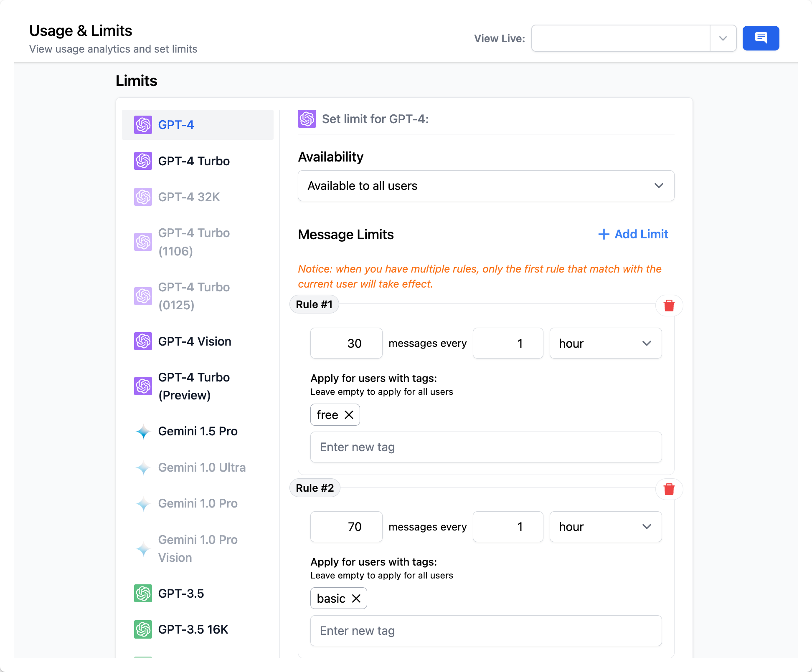Click Rule #2 Enter new tag field
812x672 pixels.
[x=486, y=631]
